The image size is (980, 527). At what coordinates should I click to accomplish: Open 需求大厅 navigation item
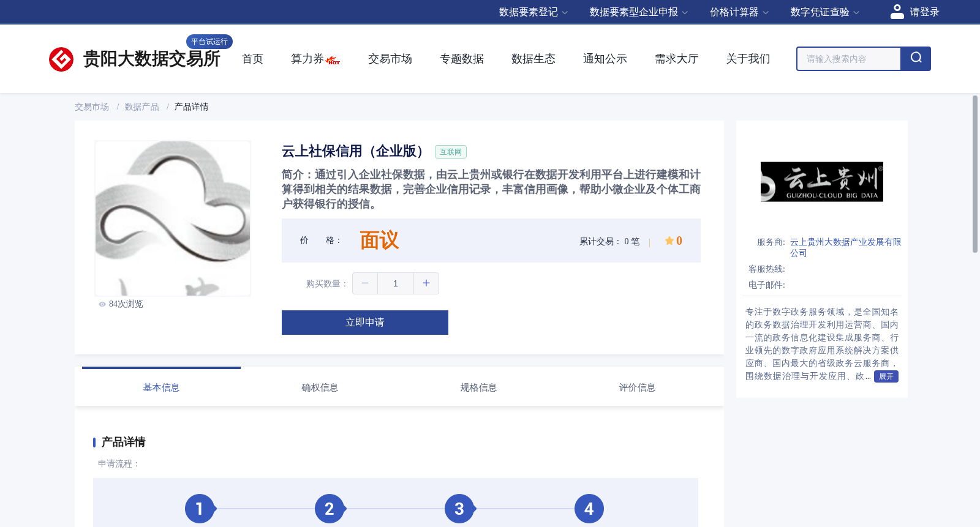677,59
